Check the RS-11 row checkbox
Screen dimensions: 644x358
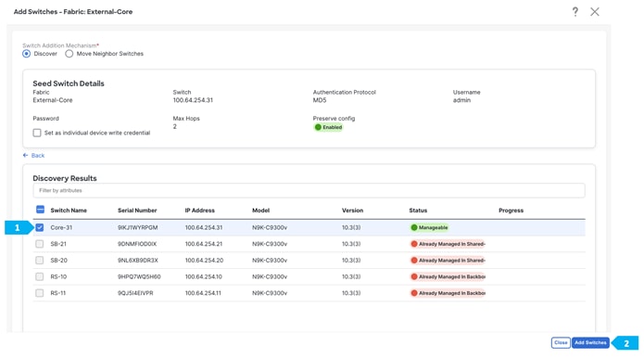click(x=40, y=293)
